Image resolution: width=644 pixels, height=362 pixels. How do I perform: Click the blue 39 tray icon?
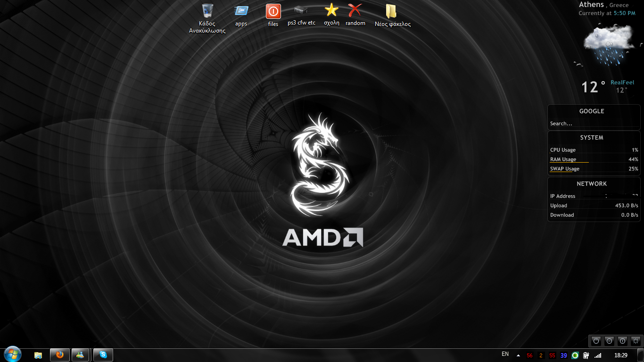tap(564, 355)
